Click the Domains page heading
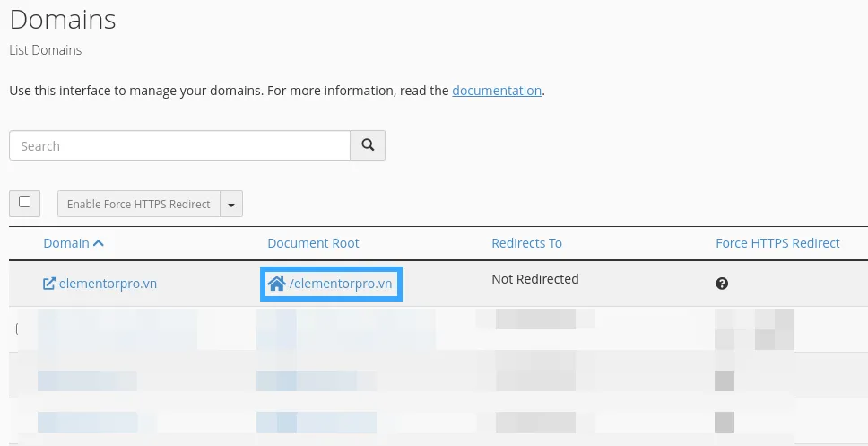This screenshot has width=868, height=446. click(63, 19)
